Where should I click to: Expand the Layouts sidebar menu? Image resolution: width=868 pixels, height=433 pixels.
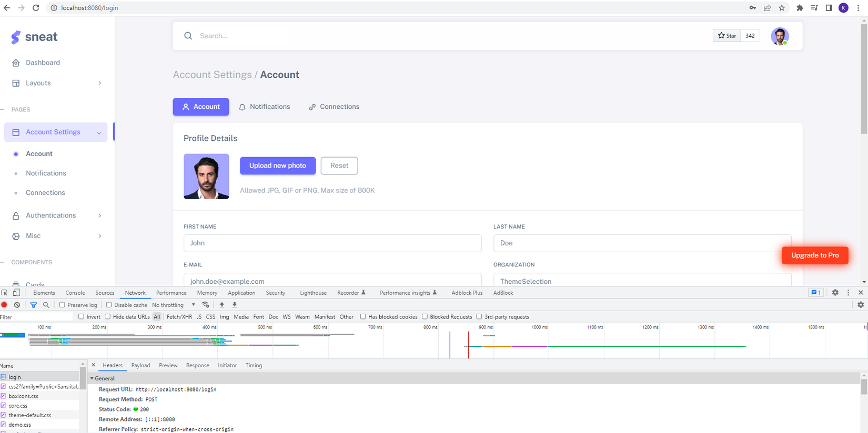(57, 83)
